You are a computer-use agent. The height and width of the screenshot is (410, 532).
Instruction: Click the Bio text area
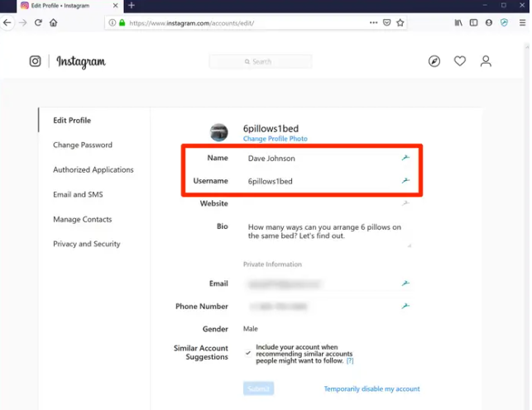[x=328, y=234]
